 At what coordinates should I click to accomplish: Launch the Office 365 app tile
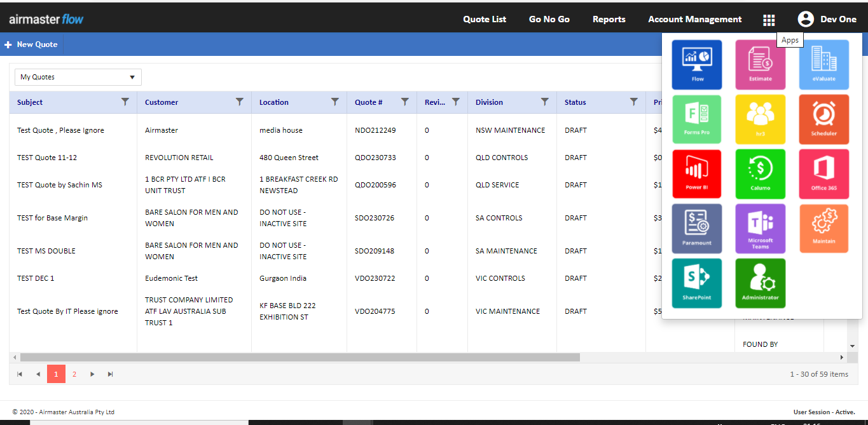[x=824, y=174]
